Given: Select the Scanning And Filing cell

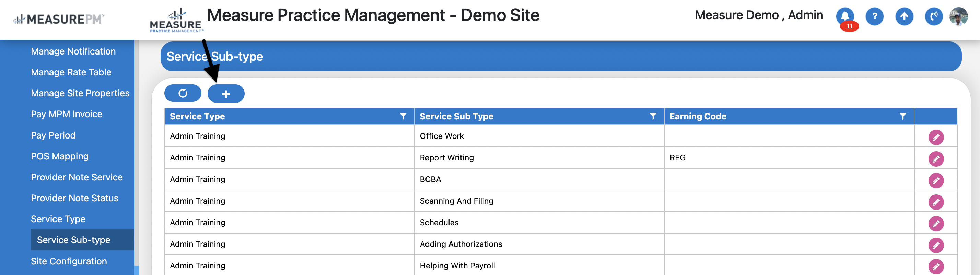Looking at the screenshot, I should 539,201.
